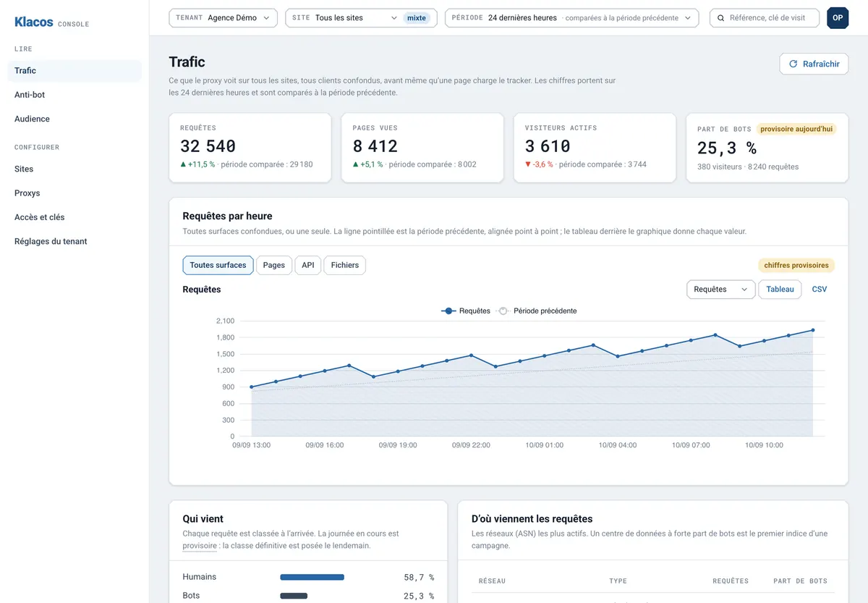
Task: Open the OP user avatar
Action: (x=838, y=18)
